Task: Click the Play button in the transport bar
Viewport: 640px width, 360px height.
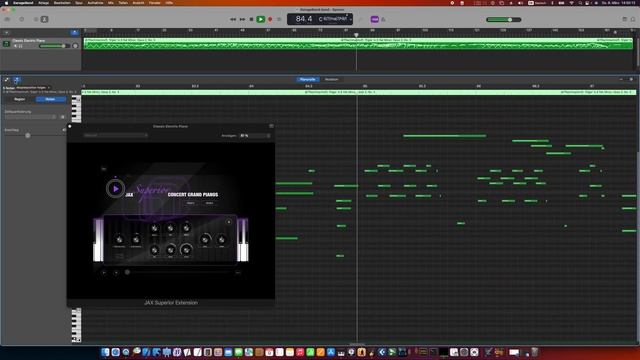Action: click(260, 19)
